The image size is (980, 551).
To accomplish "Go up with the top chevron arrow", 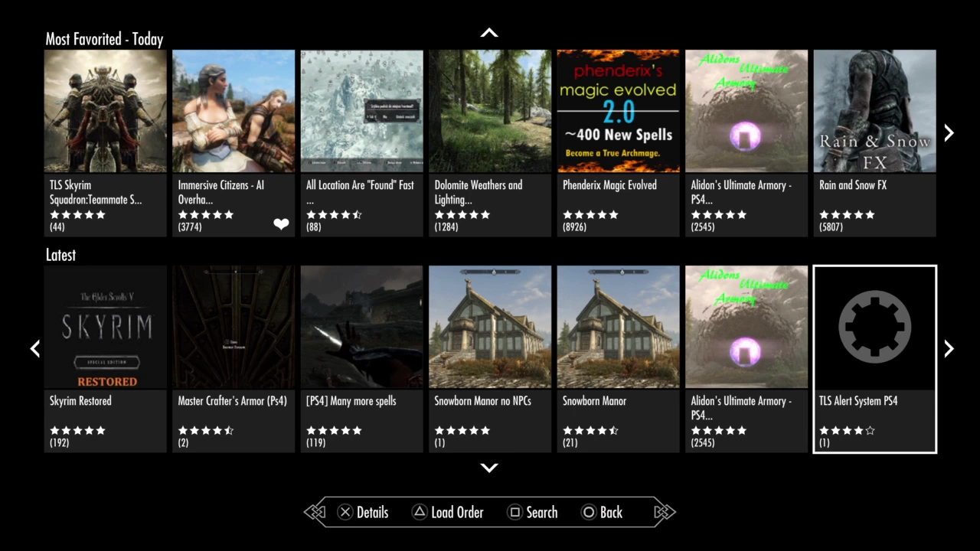I will 489,33.
